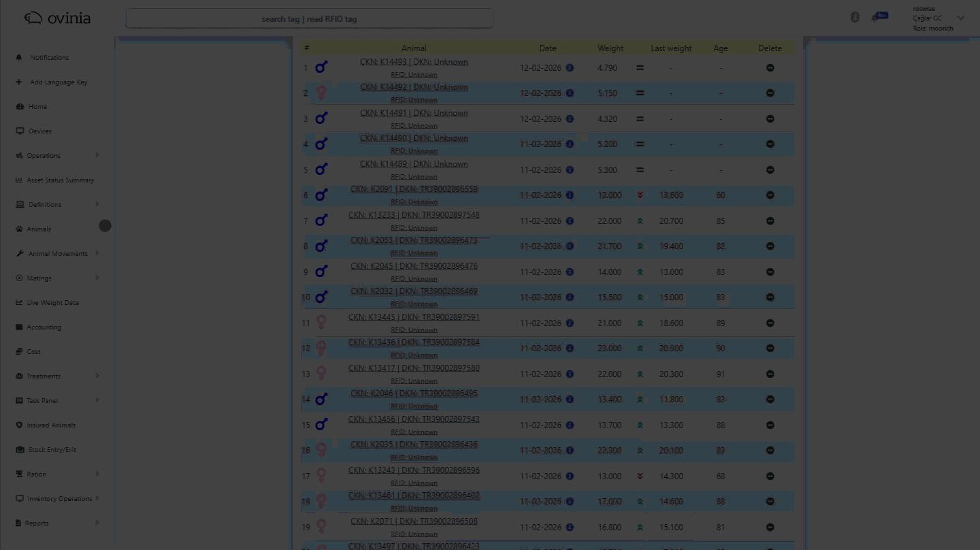
Task: Click the female icon in row 11
Action: pos(321,323)
